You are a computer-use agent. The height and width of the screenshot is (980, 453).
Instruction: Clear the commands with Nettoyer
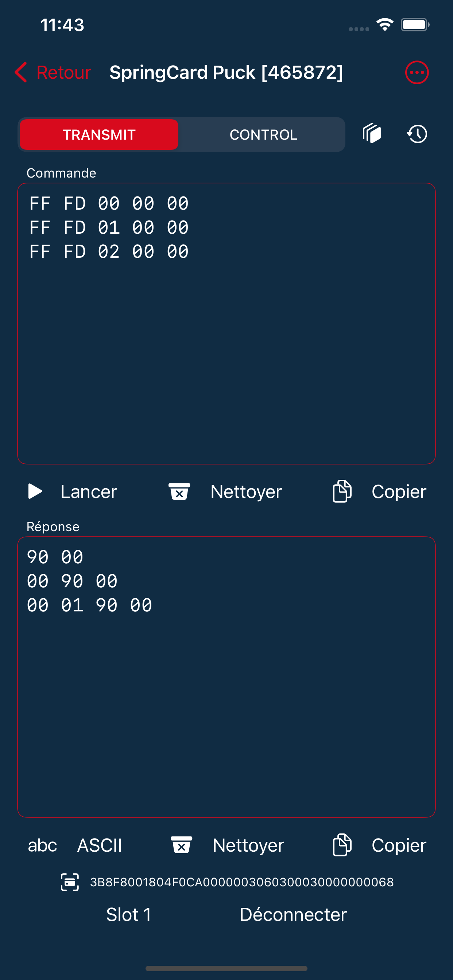(246, 491)
